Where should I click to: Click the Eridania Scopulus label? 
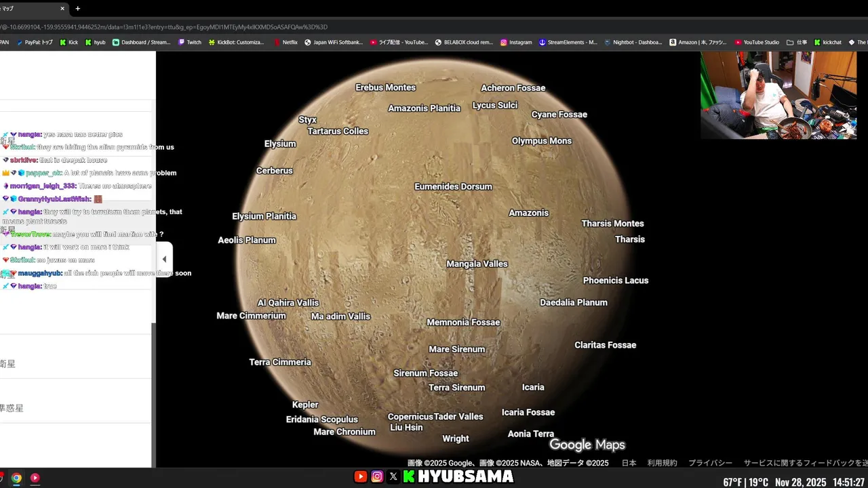(321, 420)
